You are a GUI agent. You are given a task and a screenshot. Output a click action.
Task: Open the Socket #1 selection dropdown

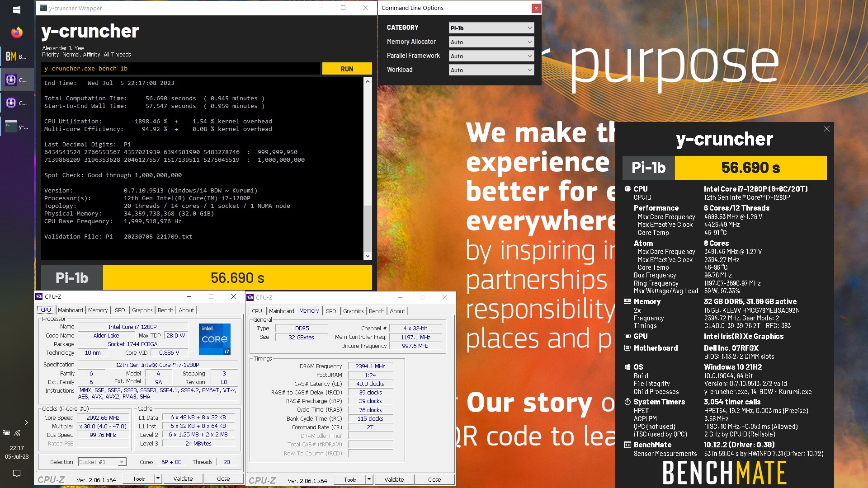tap(102, 462)
